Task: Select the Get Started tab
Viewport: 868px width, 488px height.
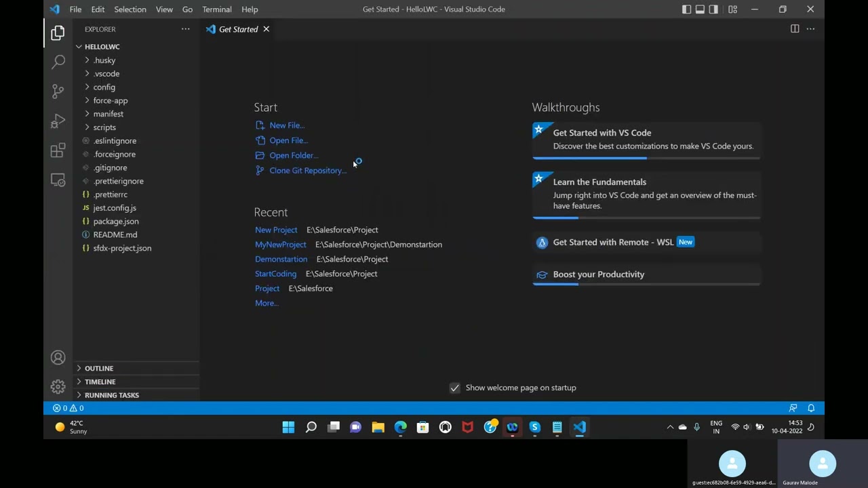Action: (x=238, y=29)
